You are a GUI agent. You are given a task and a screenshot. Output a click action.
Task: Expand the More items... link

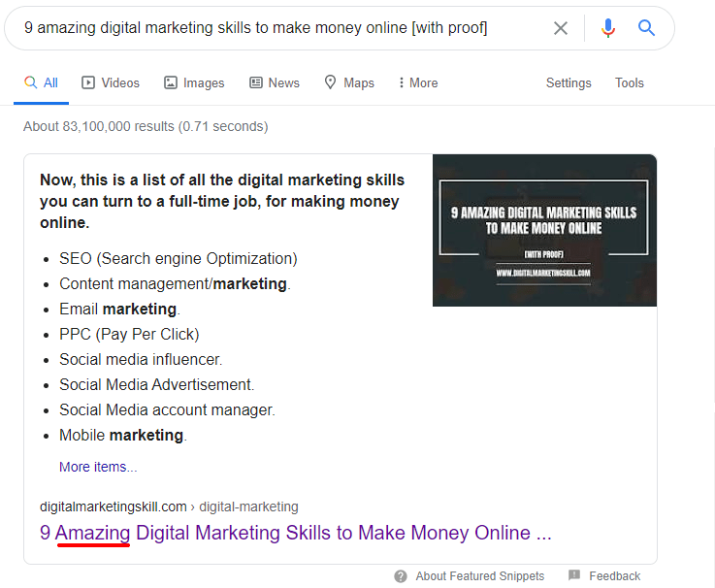[98, 467]
